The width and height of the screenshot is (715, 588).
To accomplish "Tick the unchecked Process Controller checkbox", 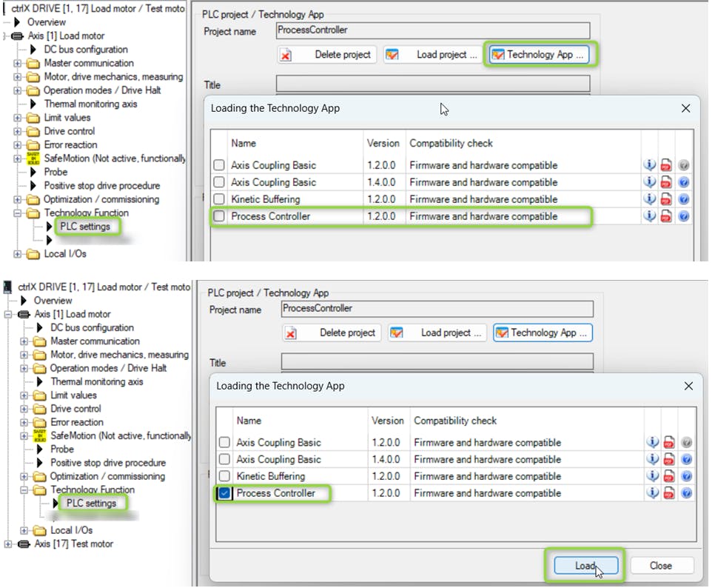I will [x=219, y=216].
